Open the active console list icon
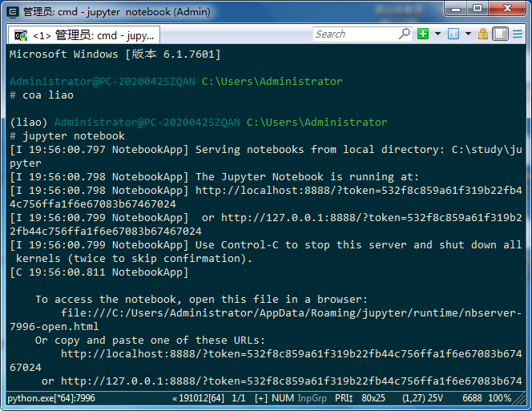The image size is (532, 411). tap(453, 34)
